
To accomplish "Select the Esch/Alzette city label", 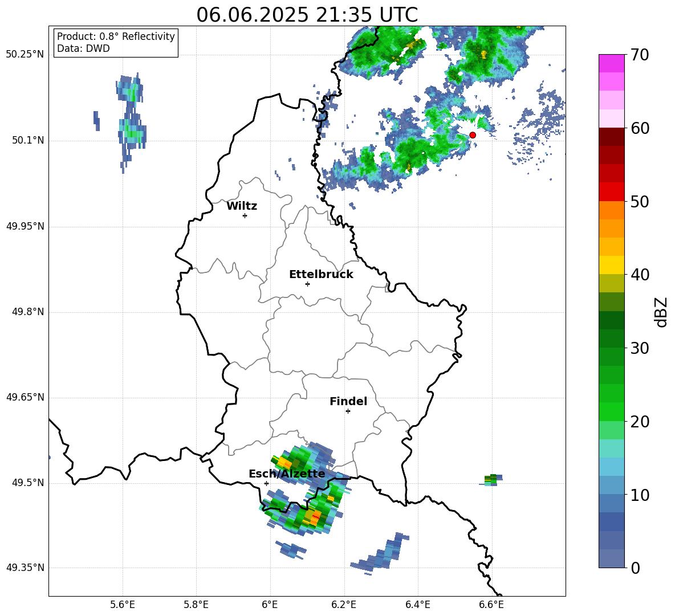I will pos(287,474).
